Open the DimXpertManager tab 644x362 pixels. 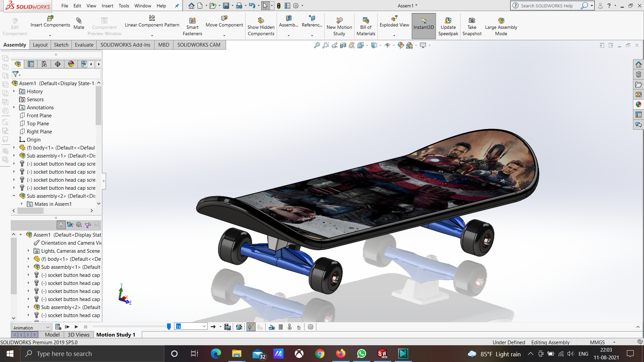point(58,64)
